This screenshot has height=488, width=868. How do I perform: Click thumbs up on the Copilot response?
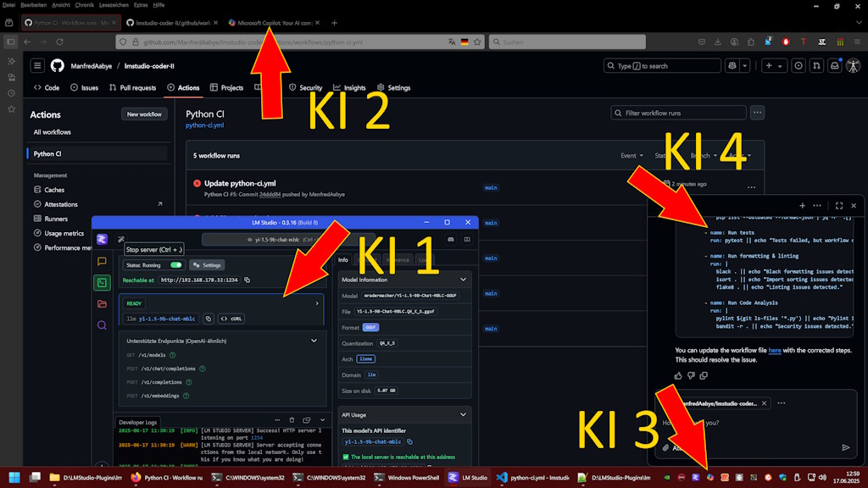(678, 375)
